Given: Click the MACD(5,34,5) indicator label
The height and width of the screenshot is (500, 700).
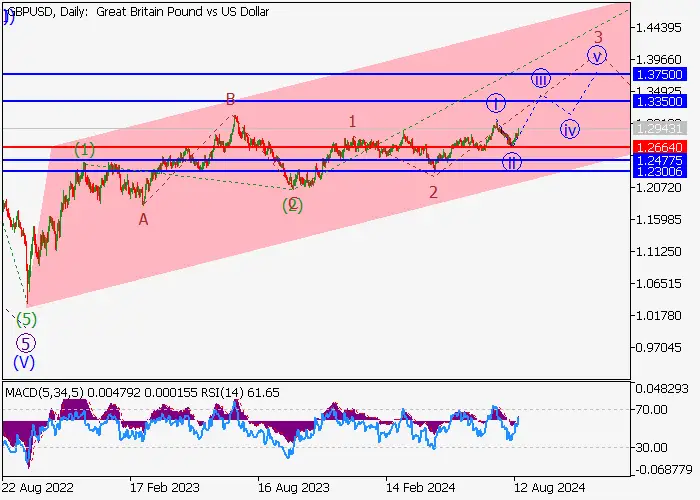Looking at the screenshot, I should tap(44, 393).
